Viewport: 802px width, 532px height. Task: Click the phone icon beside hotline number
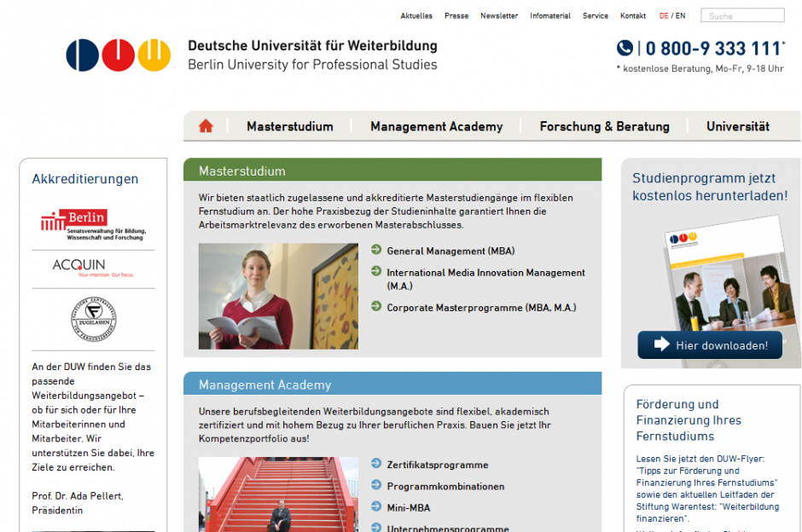[625, 49]
